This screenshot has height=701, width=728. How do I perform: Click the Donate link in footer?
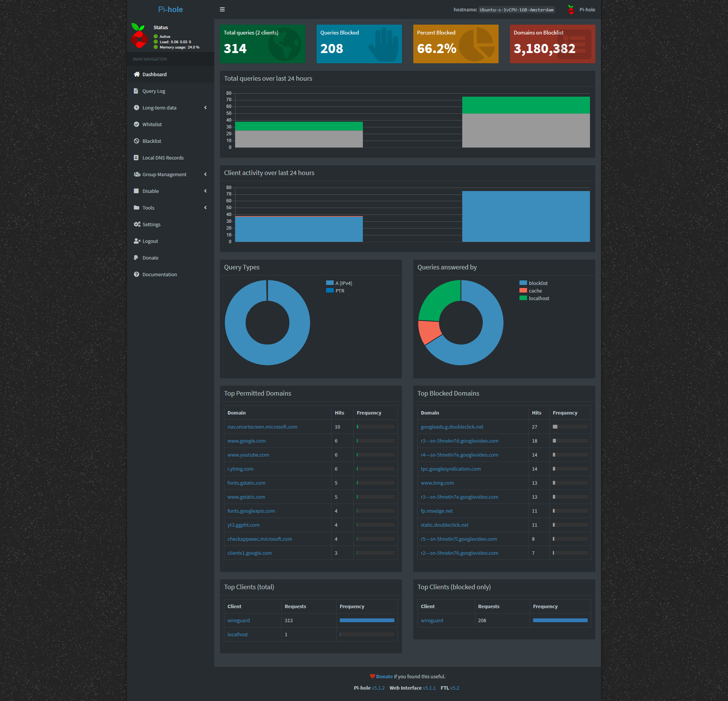coord(384,676)
